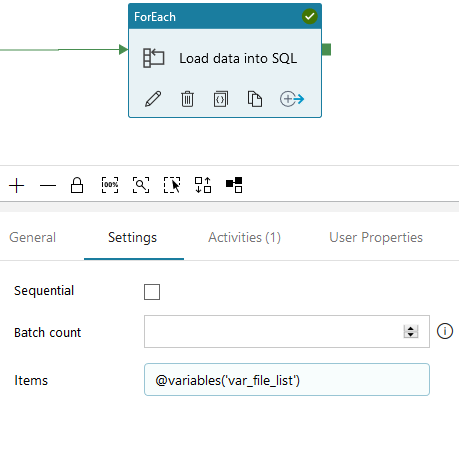Reset canvas zoom to 100%
Viewport: 459px width, 468px height.
click(110, 185)
